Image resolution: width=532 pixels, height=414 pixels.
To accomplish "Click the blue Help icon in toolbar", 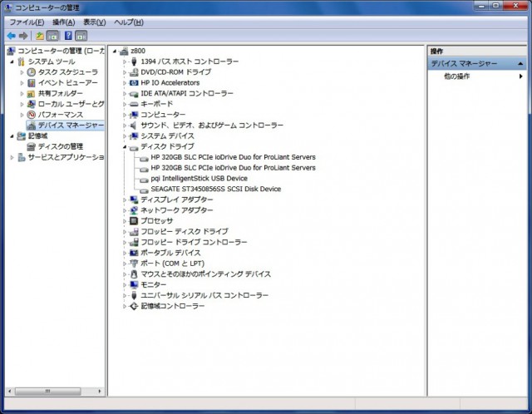I will [x=67, y=36].
